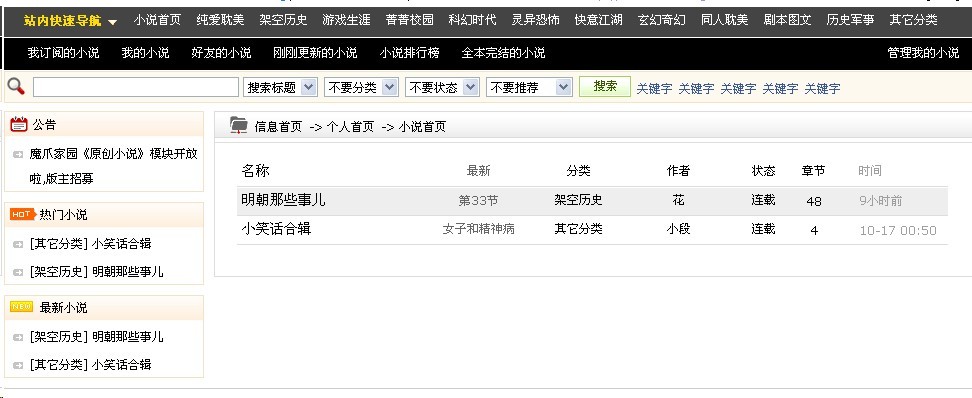Open the 灵异恐怖 category
The width and height of the screenshot is (972, 398).
[536, 20]
